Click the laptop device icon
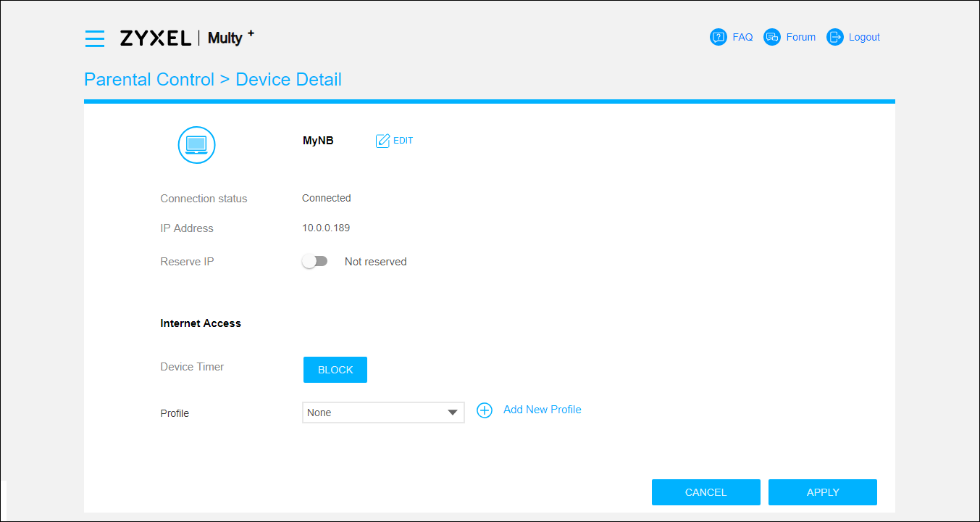 (197, 144)
